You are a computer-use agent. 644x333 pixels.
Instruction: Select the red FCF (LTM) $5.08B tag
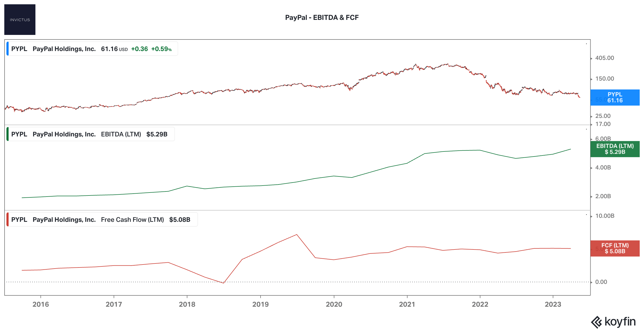[615, 248]
